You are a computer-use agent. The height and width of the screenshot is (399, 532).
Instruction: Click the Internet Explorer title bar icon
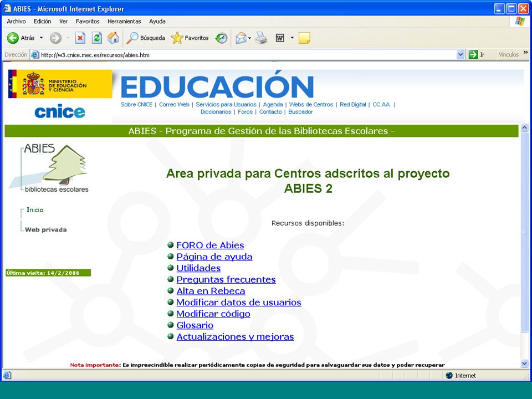point(7,8)
